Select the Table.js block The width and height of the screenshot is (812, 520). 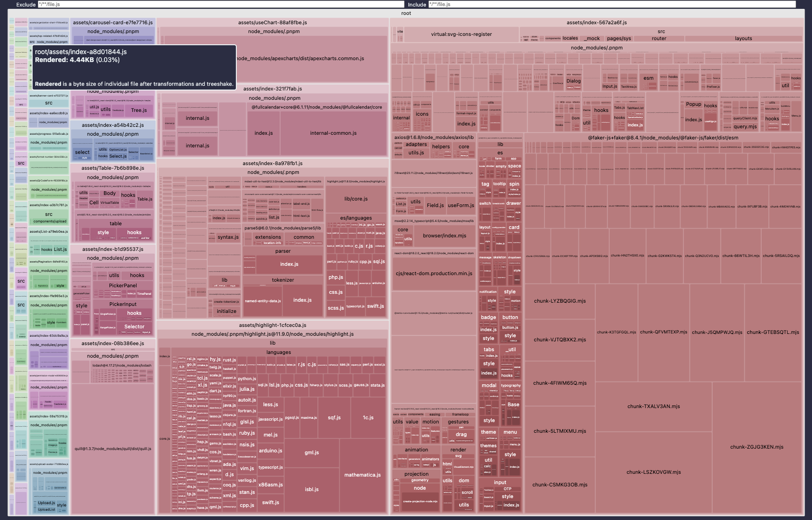[145, 199]
